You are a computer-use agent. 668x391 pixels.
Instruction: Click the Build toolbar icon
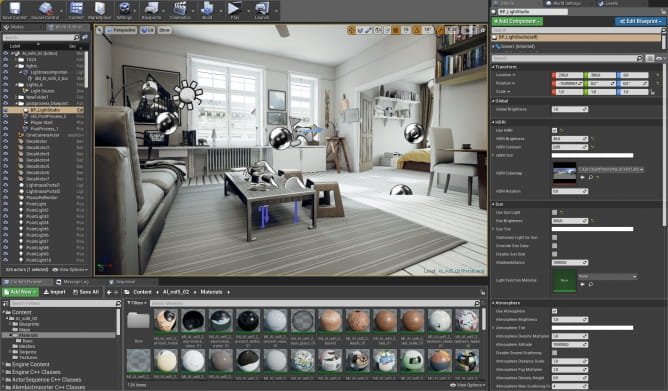[x=207, y=9]
